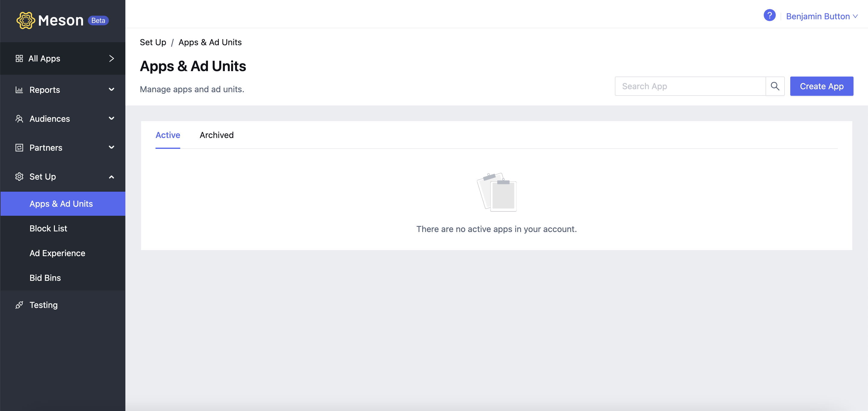Screen dimensions: 868x411
Task: Select the All Apps label
Action: click(44, 59)
